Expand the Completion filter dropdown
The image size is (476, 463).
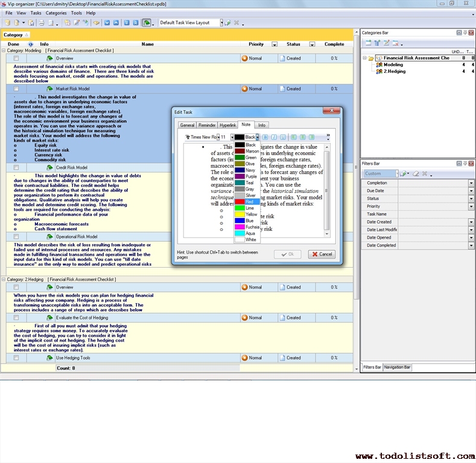click(471, 183)
